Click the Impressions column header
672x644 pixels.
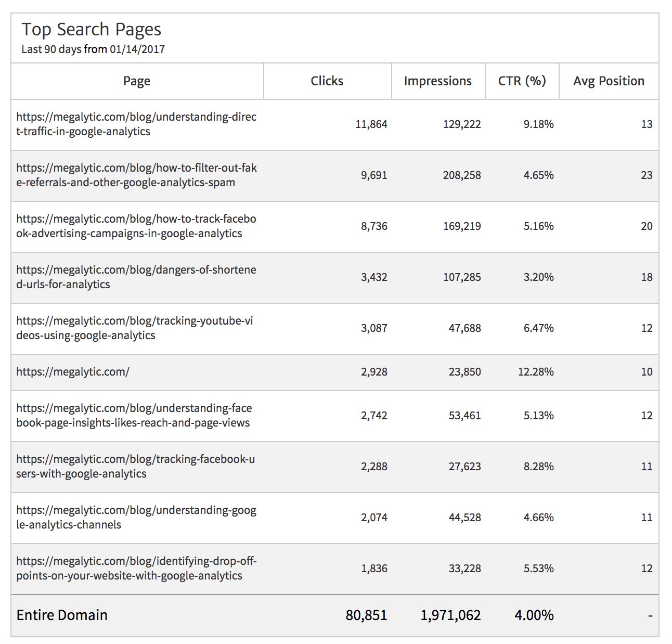tap(437, 81)
